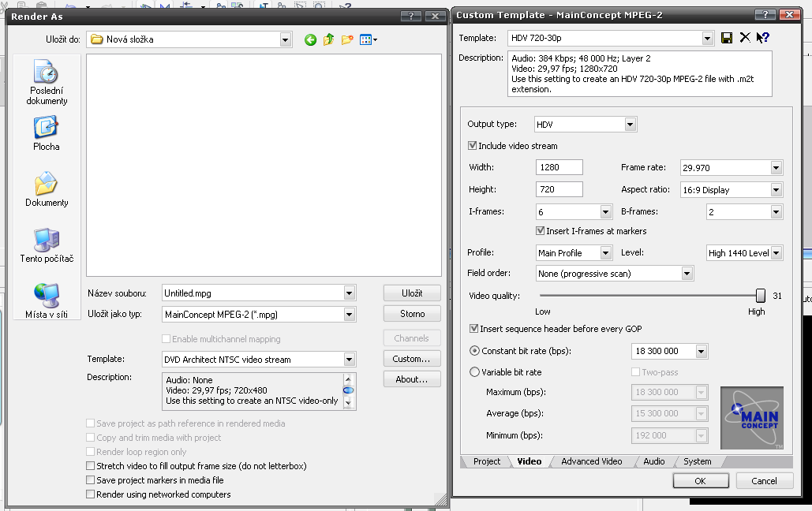The image size is (812, 511).
Task: Open the HDV 720-30p template dropdown
Action: click(x=707, y=39)
